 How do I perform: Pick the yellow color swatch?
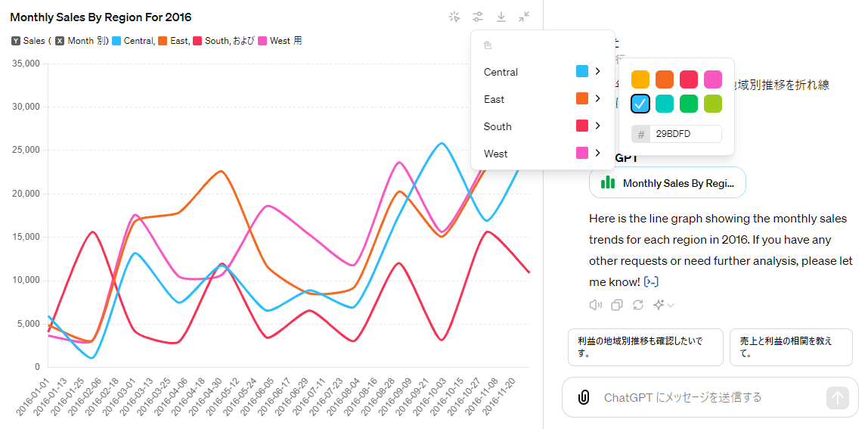(x=640, y=79)
